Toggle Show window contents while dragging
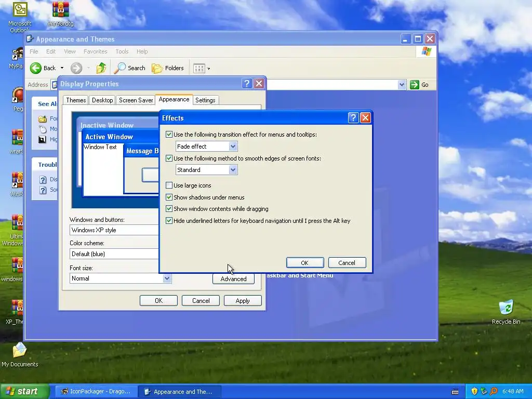Screen dimensions: 532x399 point(169,209)
